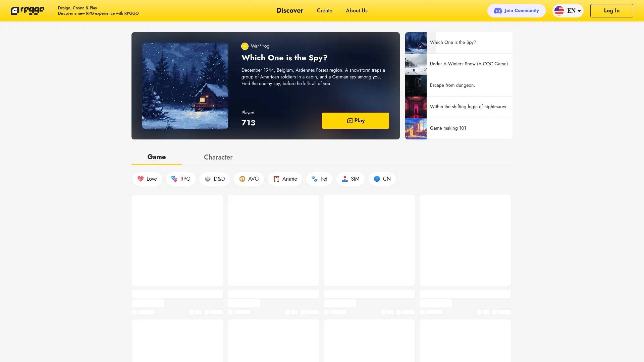The height and width of the screenshot is (362, 644).
Task: Click the War**og author avatar
Action: point(245,46)
